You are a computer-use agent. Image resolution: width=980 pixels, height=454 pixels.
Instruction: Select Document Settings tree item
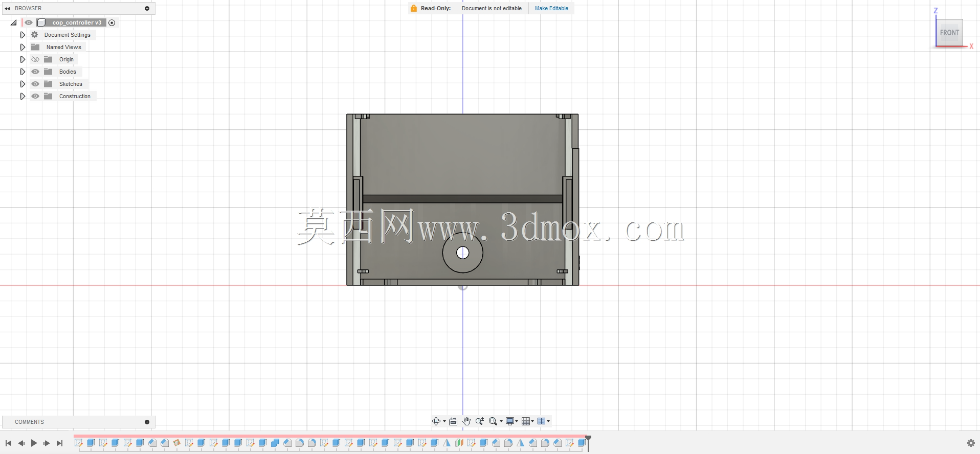pyautogui.click(x=68, y=35)
